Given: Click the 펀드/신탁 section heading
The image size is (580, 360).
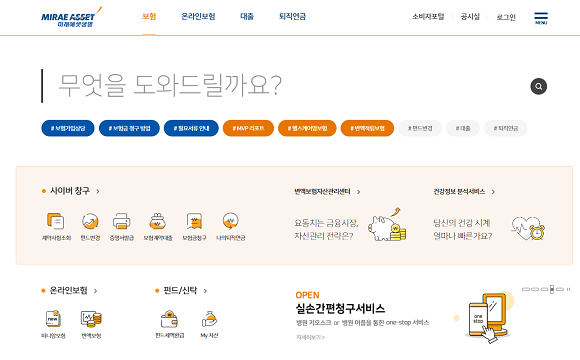Looking at the screenshot, I should point(181,290).
